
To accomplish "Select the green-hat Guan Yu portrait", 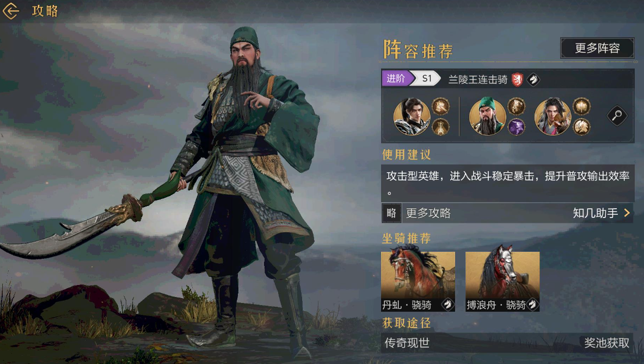I will point(488,117).
